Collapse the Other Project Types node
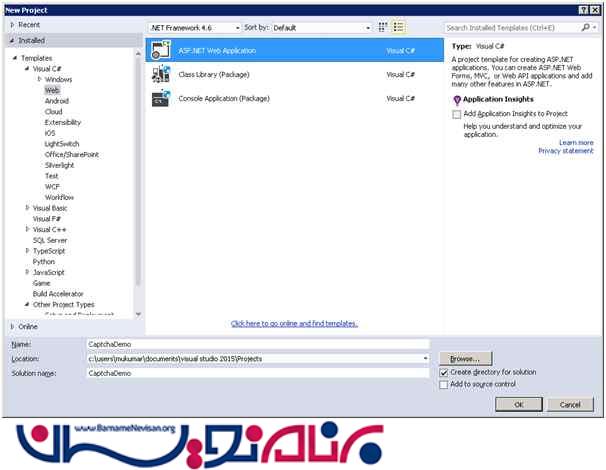 tap(27, 305)
